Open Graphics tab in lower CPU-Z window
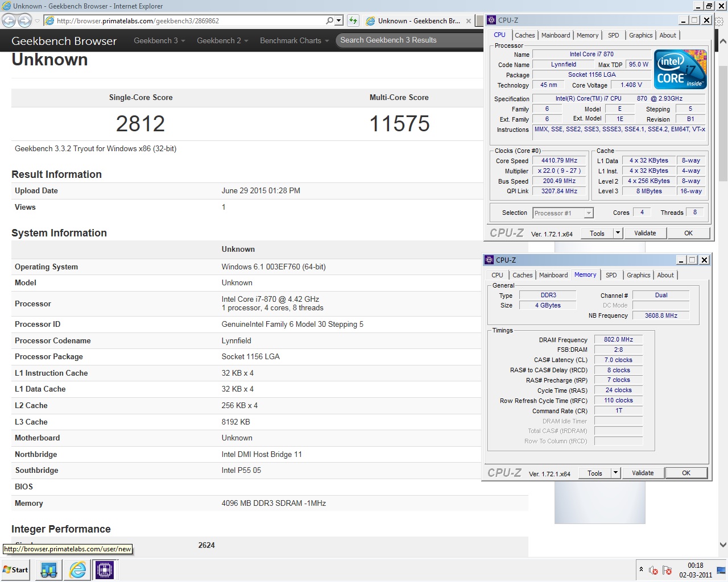The height and width of the screenshot is (582, 728). [639, 275]
